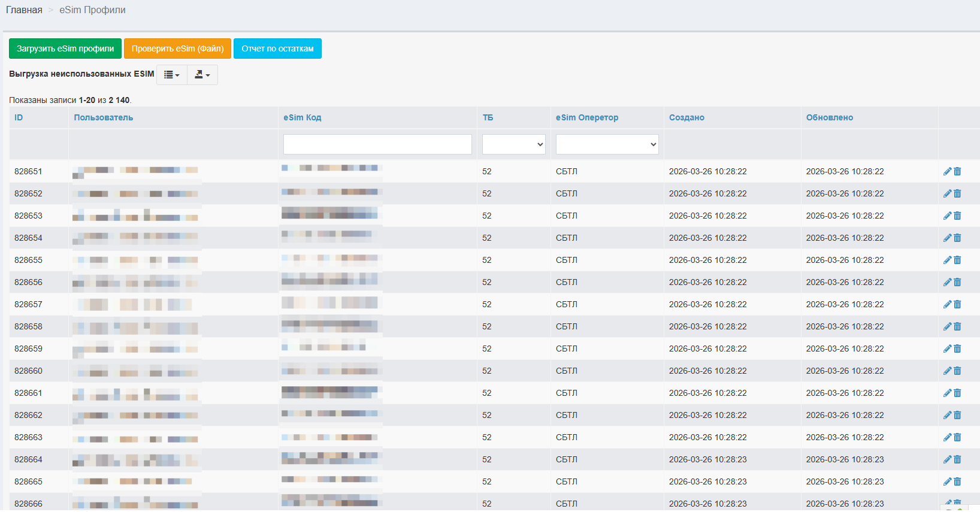Expand the eSim Оператор filter dropdown
This screenshot has width=980, height=512.
[607, 144]
